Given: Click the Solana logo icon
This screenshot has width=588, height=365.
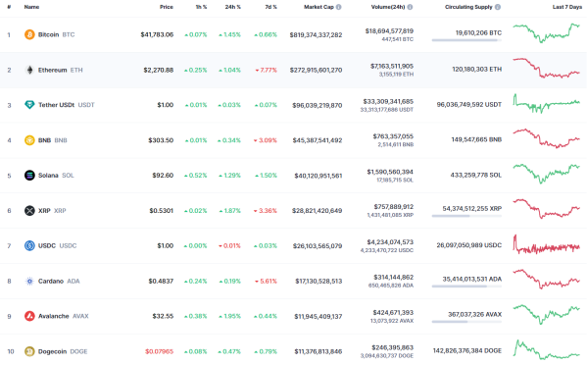Looking at the screenshot, I should click(x=29, y=176).
